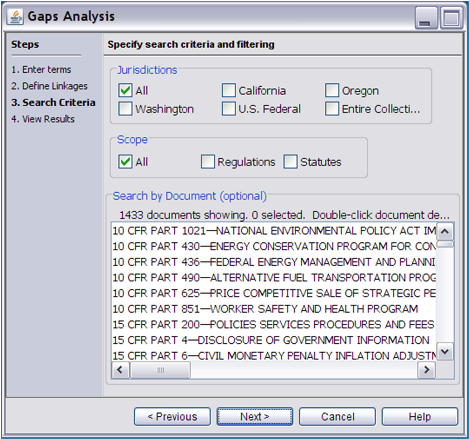Click the horizontal scrollbar thumb of document list
Screen dimensions: 469x439
pyautogui.click(x=160, y=370)
